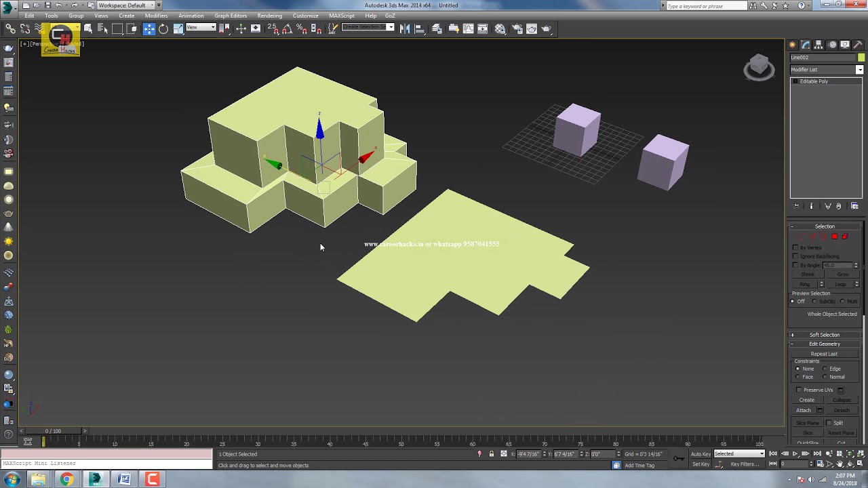The image size is (868, 488).
Task: Open the Hierarchy panel icon
Action: [x=818, y=45]
